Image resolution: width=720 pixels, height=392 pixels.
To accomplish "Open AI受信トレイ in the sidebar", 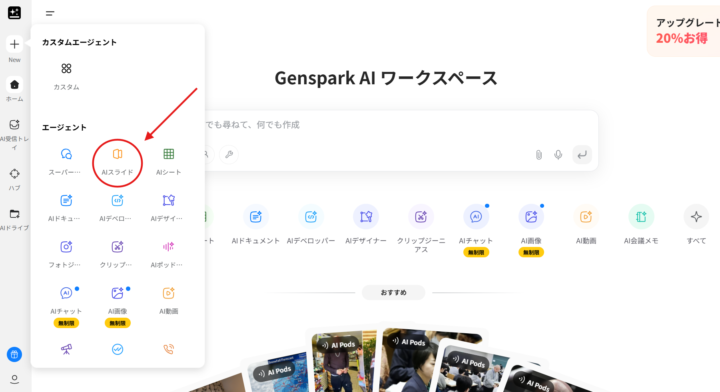I will coord(14,135).
